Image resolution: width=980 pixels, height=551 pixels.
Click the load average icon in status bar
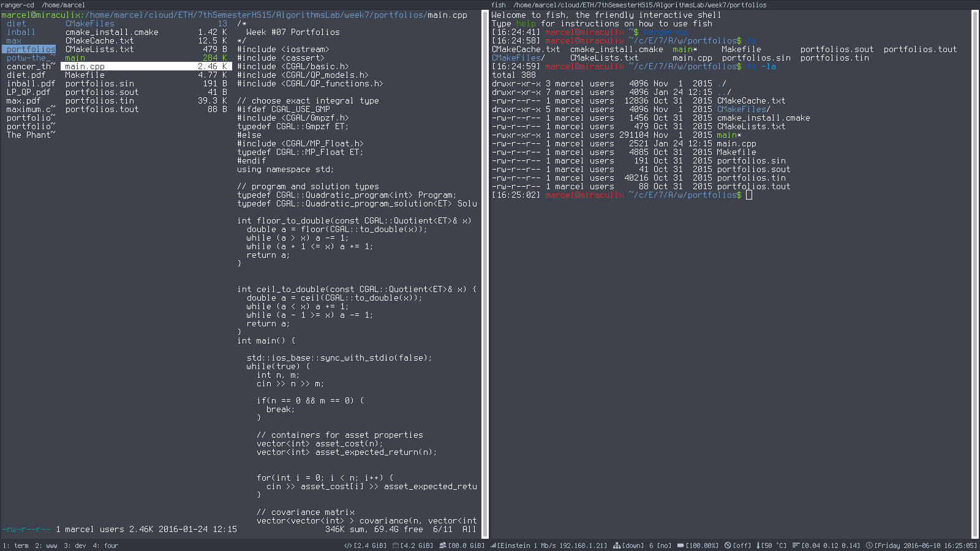(796, 545)
